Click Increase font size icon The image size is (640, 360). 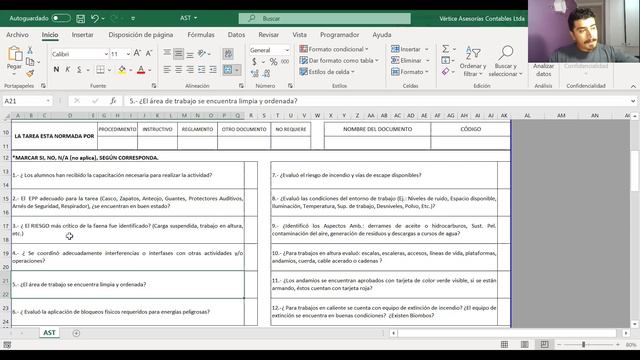137,53
